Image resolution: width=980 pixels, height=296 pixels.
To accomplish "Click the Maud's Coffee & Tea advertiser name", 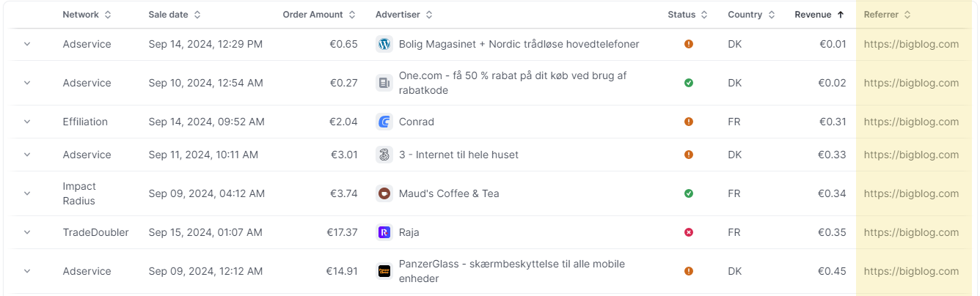I will [x=449, y=193].
